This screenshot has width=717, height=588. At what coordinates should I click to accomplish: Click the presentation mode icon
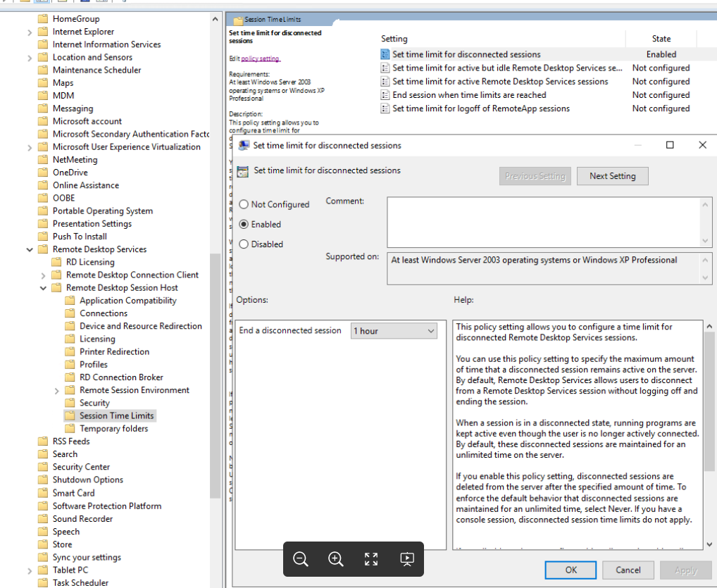tap(407, 558)
